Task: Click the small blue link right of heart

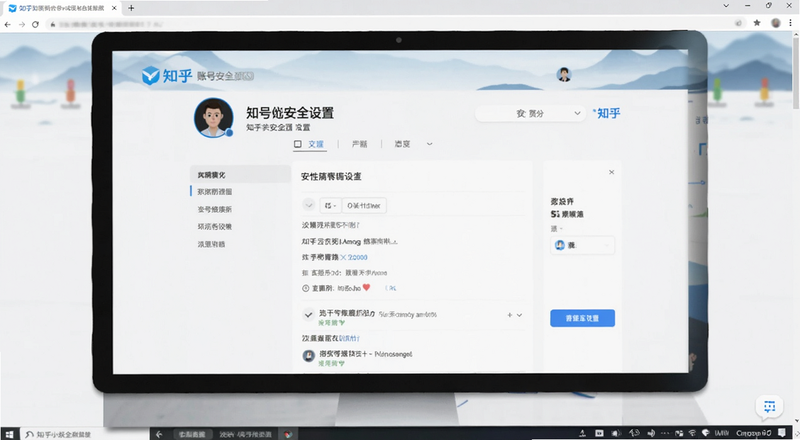Action: tap(391, 288)
